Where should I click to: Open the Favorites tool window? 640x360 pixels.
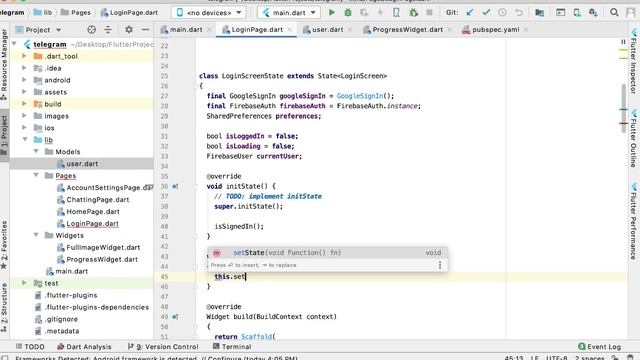4,245
